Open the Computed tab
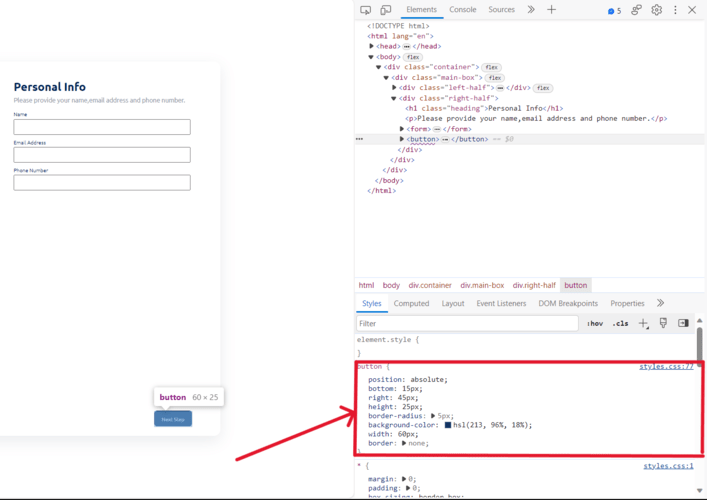 [411, 303]
